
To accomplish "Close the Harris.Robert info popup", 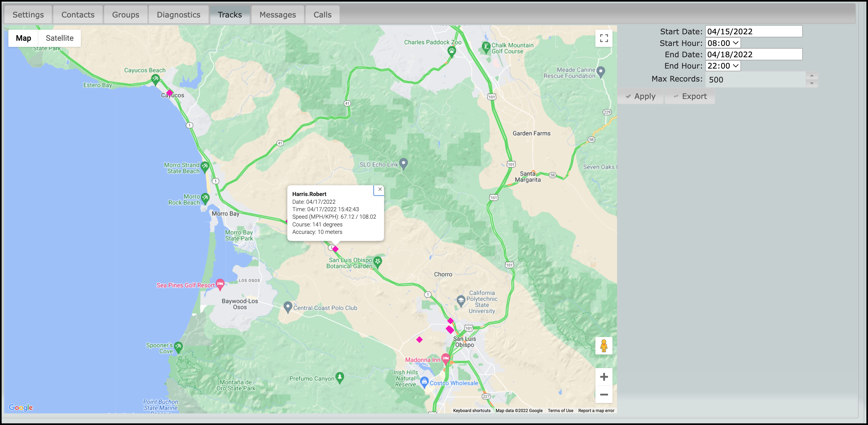I will pos(380,189).
